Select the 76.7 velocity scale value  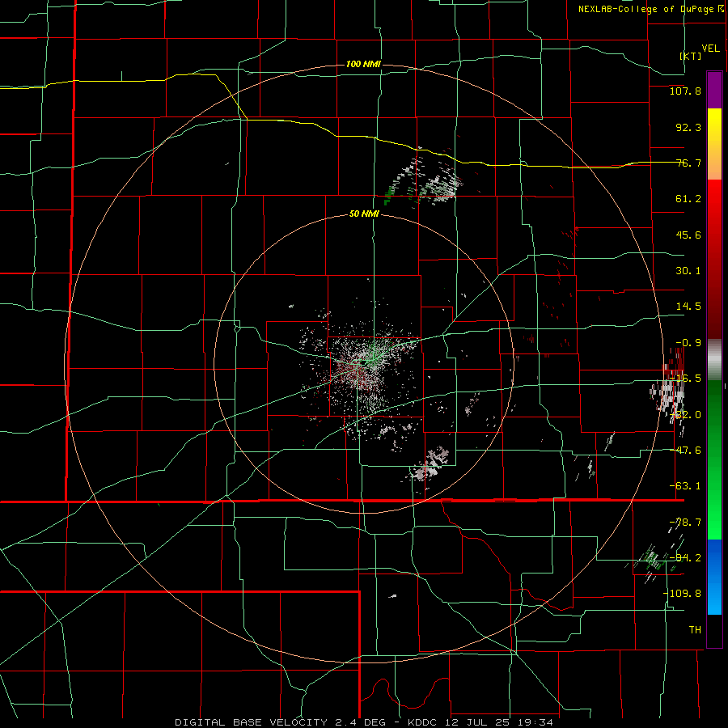tap(688, 163)
